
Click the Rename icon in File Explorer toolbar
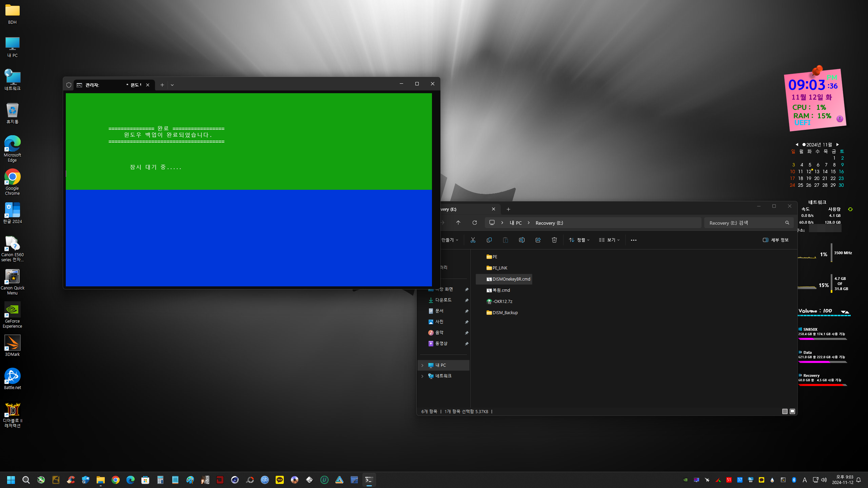[x=521, y=240]
